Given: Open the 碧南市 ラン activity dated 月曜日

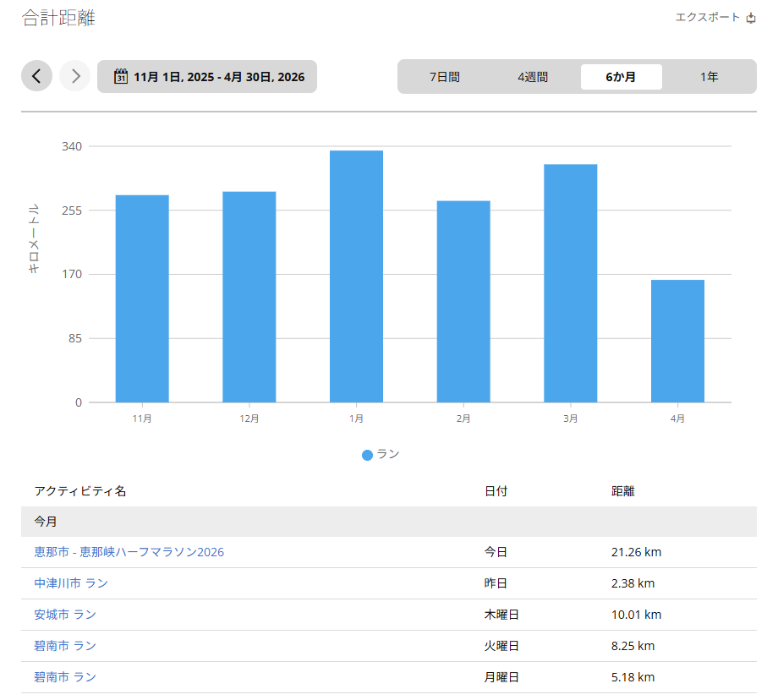Looking at the screenshot, I should 65,677.
